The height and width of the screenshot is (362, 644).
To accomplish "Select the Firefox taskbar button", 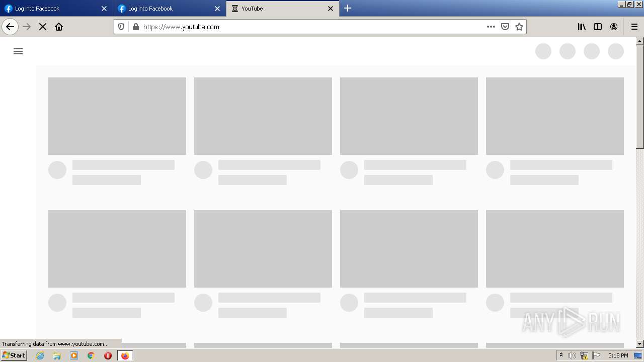I will click(125, 355).
